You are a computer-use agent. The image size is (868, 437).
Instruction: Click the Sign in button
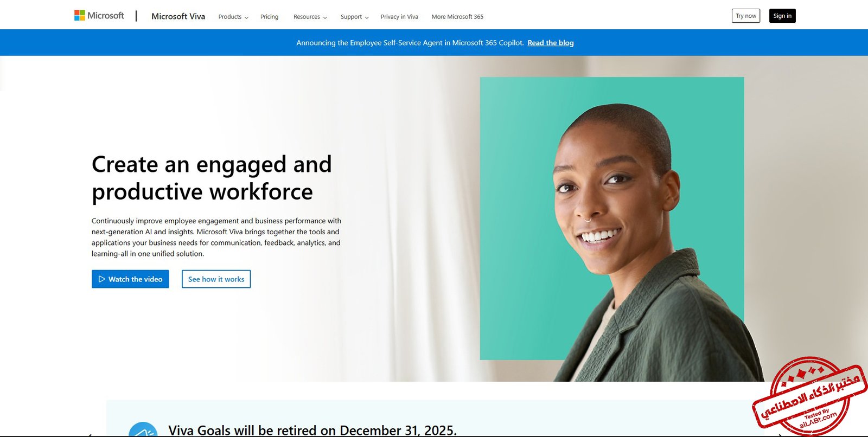point(782,16)
